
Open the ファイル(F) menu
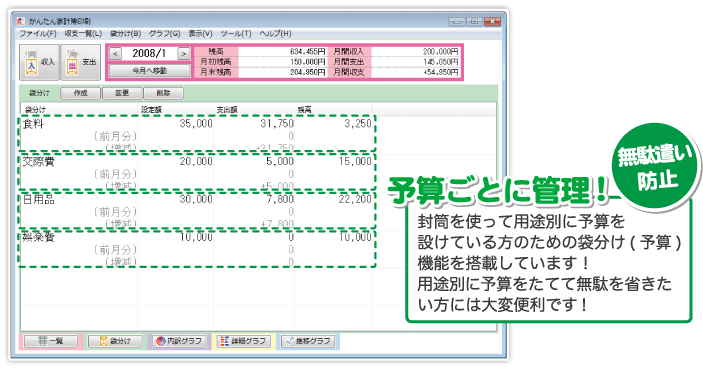(x=38, y=34)
